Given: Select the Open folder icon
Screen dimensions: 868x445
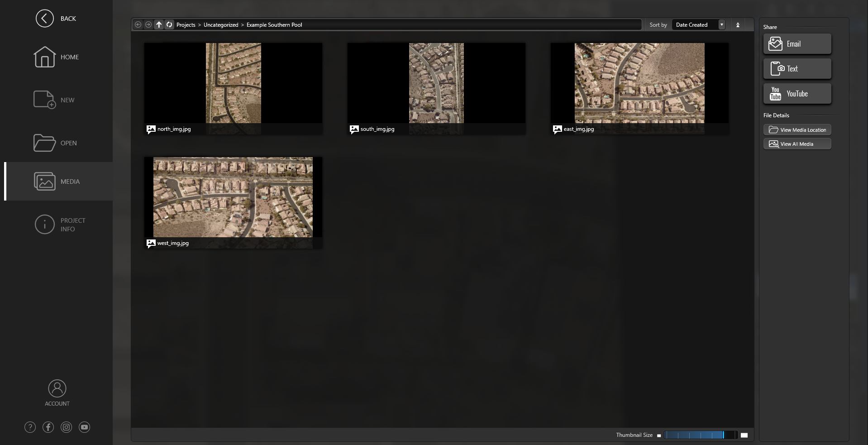Looking at the screenshot, I should (x=43, y=143).
